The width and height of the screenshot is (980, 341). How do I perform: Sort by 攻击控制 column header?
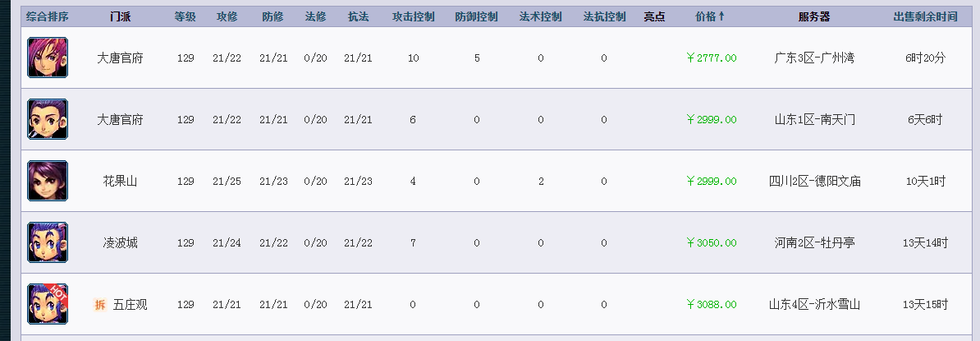(x=413, y=17)
